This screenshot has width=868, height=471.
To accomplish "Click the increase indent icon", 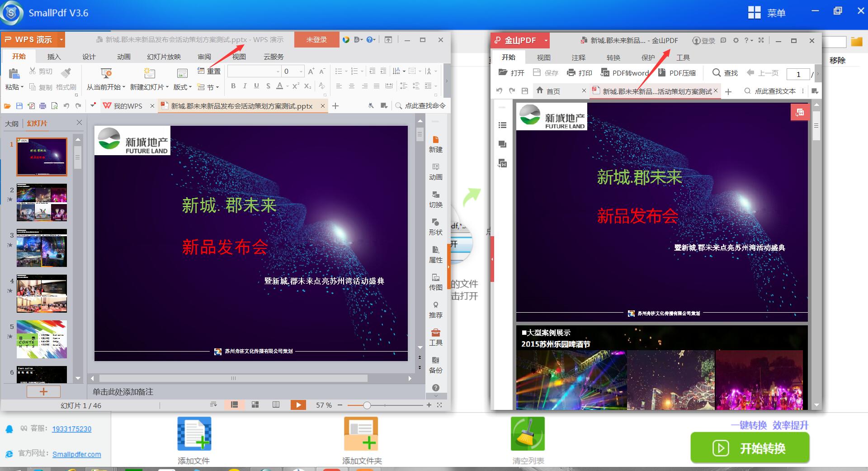I will click(383, 71).
